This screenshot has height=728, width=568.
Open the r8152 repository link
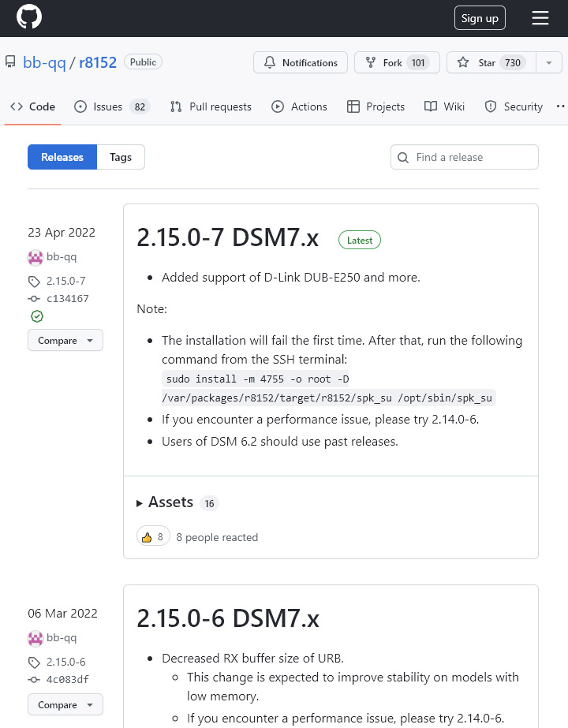tap(98, 62)
